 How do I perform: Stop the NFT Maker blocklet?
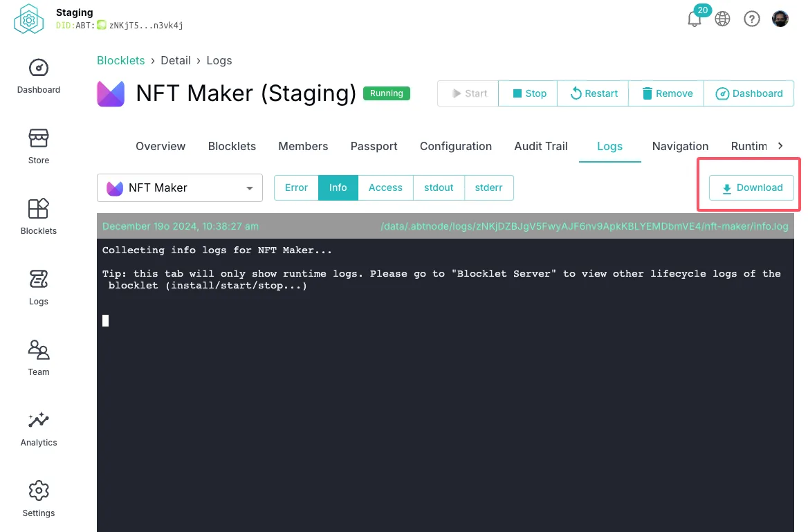[529, 93]
